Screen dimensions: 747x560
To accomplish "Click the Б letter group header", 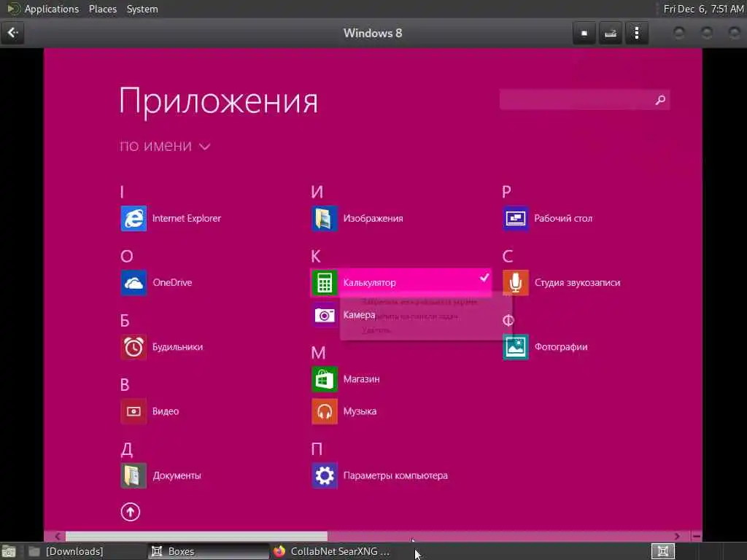I will coord(125,321).
